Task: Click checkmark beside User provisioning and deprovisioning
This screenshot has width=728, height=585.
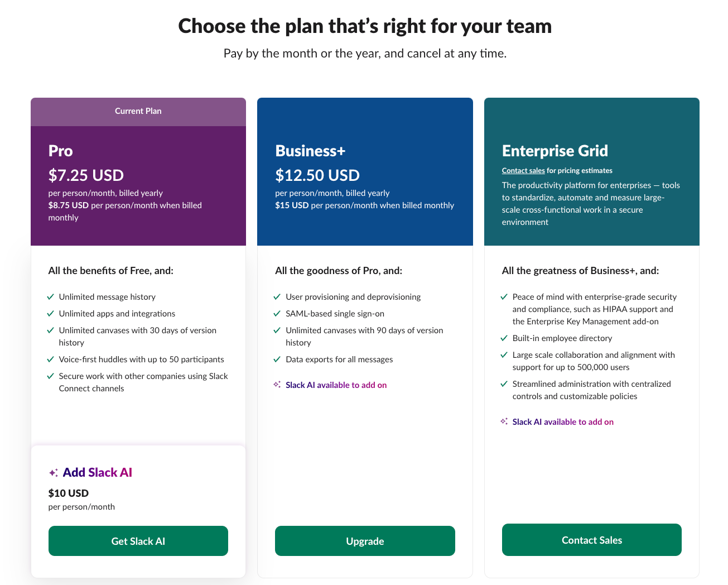Action: click(x=277, y=297)
